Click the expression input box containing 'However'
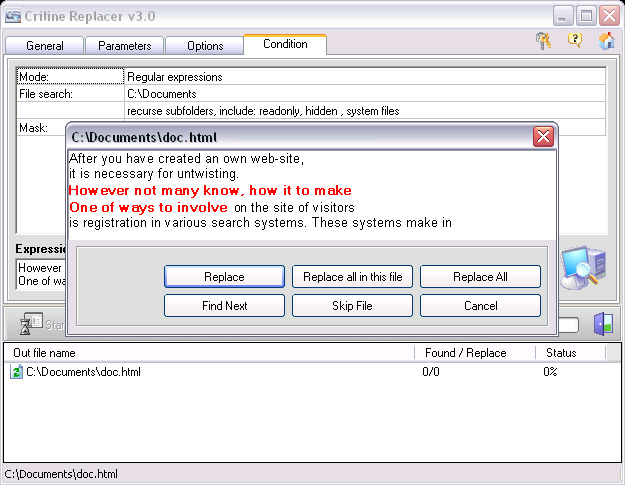 coord(41,274)
